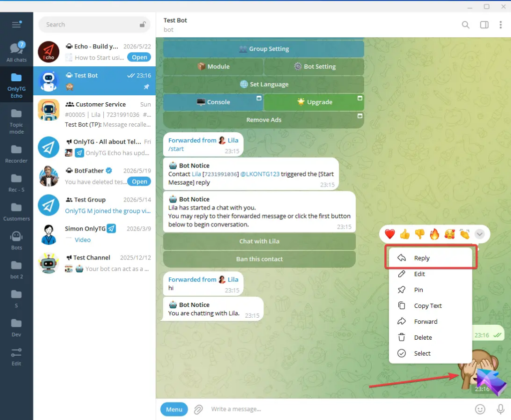The width and height of the screenshot is (511, 420).
Task: Click the Bot Setting button
Action: pyautogui.click(x=314, y=66)
